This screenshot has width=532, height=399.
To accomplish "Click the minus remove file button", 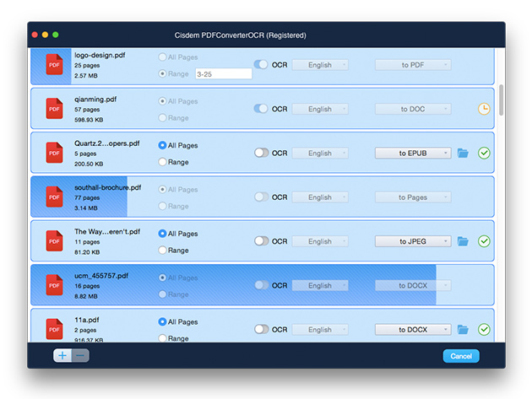I will coord(80,356).
